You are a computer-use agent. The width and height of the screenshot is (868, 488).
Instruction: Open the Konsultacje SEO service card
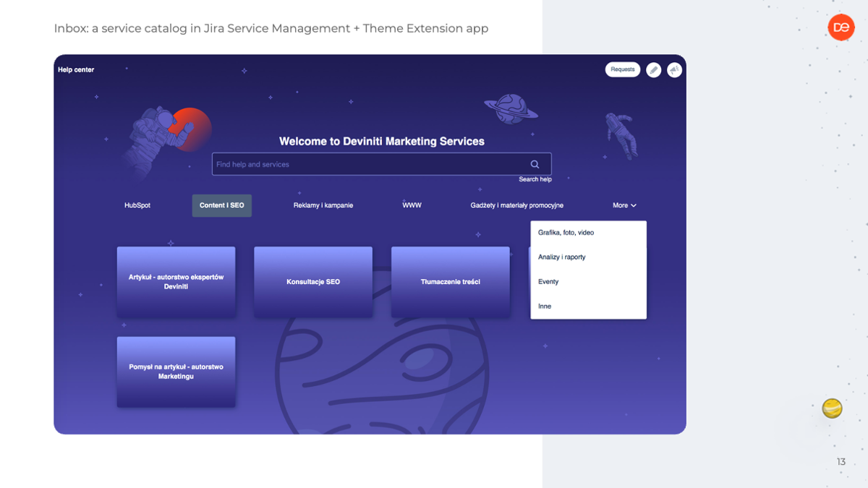(x=313, y=282)
